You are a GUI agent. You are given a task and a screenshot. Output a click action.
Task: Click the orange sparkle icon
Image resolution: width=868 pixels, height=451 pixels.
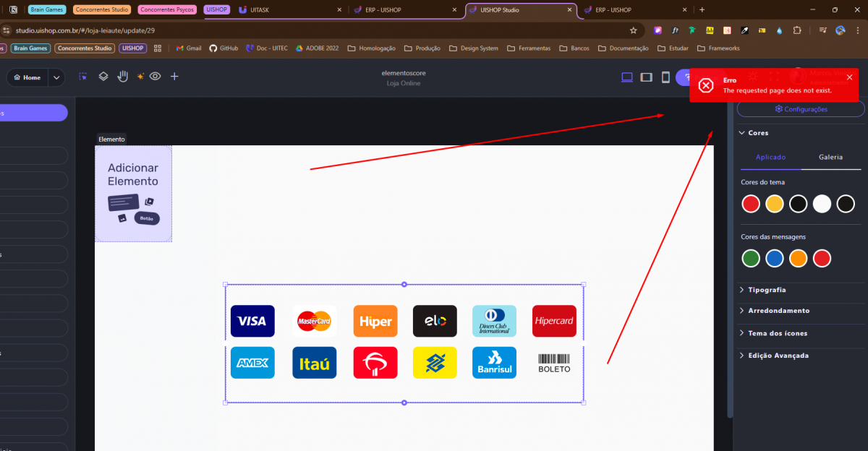(140, 77)
